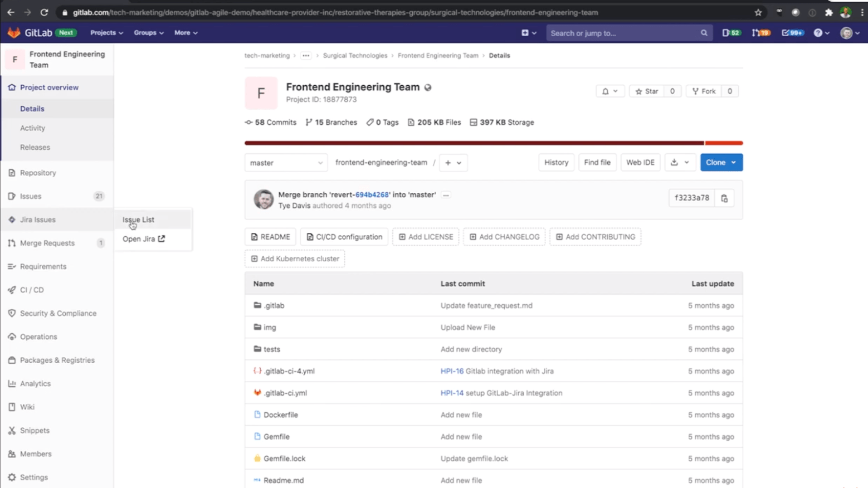Click the repository languages bar
This screenshot has width=868, height=497.
click(494, 143)
